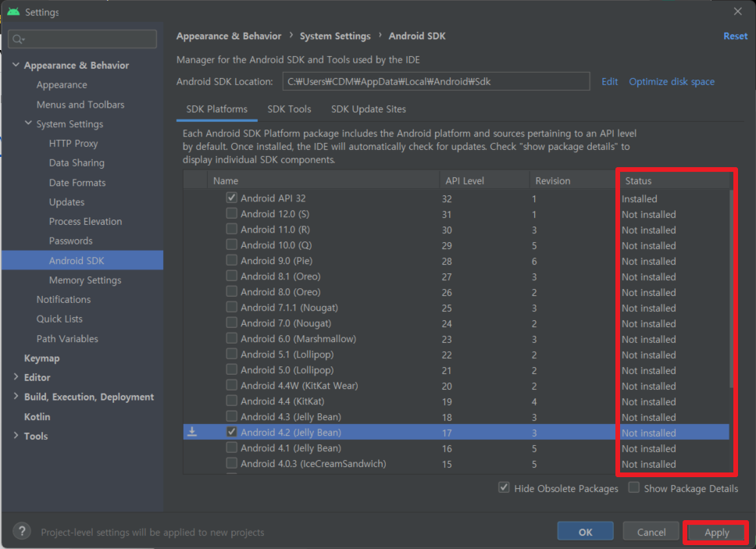Select Kotlin settings
This screenshot has width=756, height=549.
[x=37, y=416]
